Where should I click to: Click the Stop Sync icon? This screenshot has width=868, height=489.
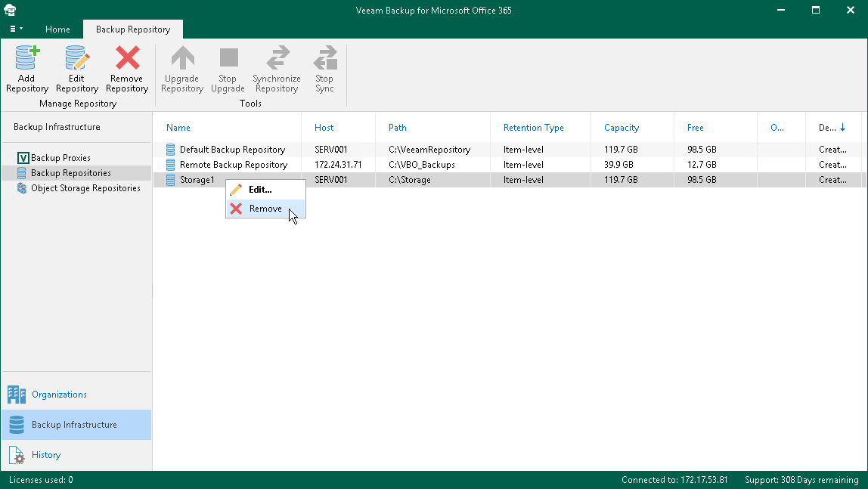point(325,58)
